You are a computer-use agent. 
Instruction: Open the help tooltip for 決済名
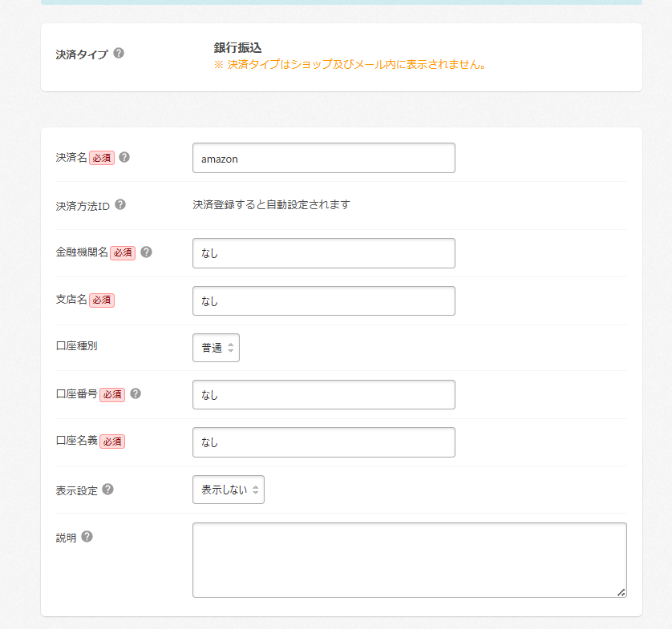tap(124, 157)
